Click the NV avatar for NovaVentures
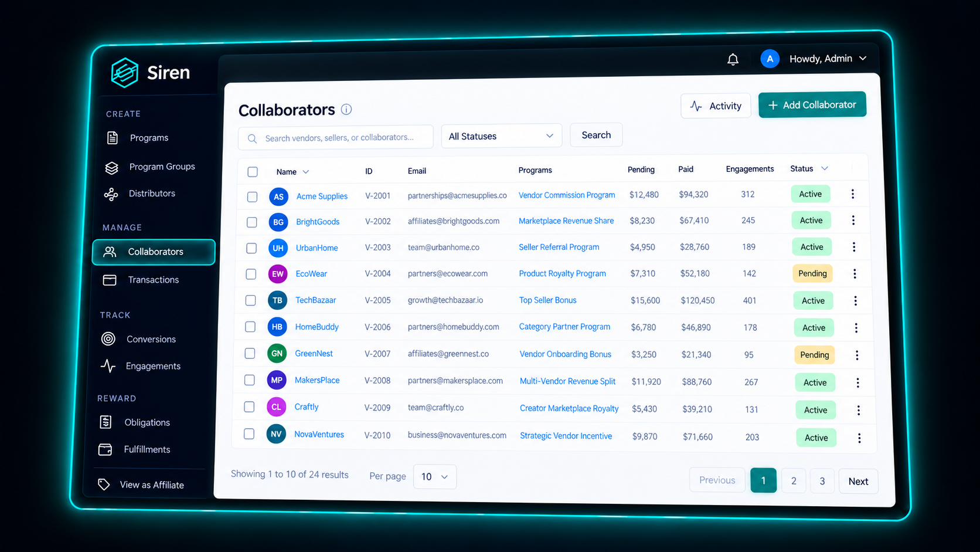Viewport: 980px width, 552px height. (276, 434)
